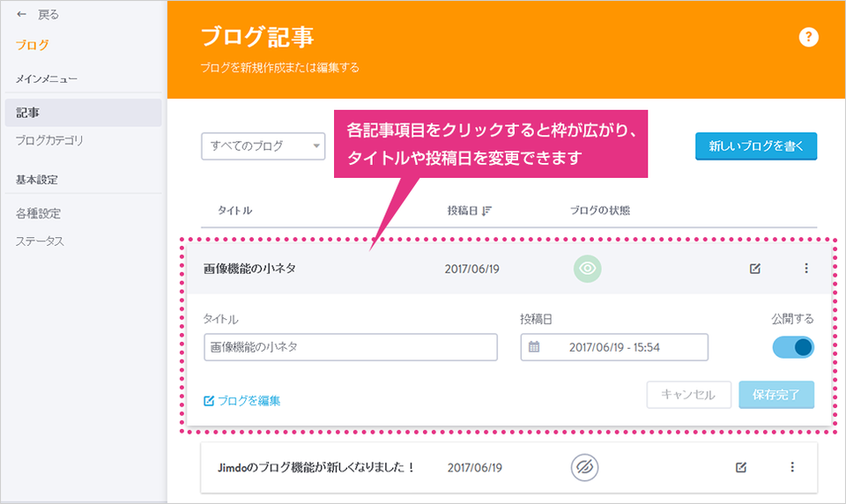Screen dimensions: 846x504
Task: Click the 2017/06/19 date of Jimdoのブログ機能 row
Action: tap(474, 468)
